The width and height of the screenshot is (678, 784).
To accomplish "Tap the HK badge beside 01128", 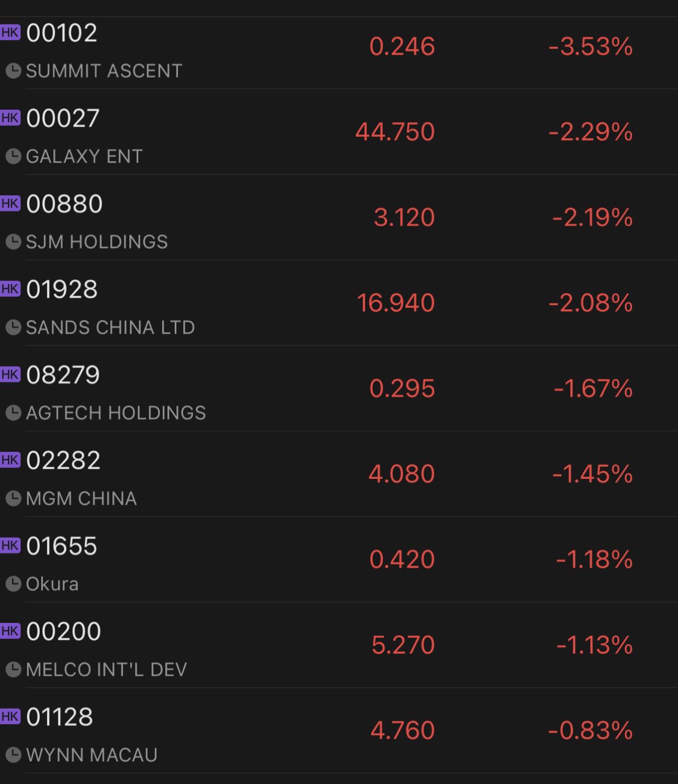I will coord(10,716).
